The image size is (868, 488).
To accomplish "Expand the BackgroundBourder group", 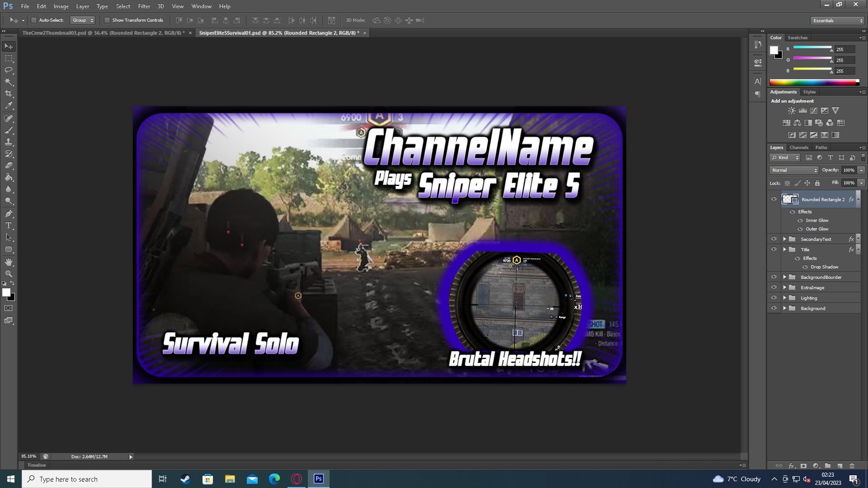I will point(785,277).
